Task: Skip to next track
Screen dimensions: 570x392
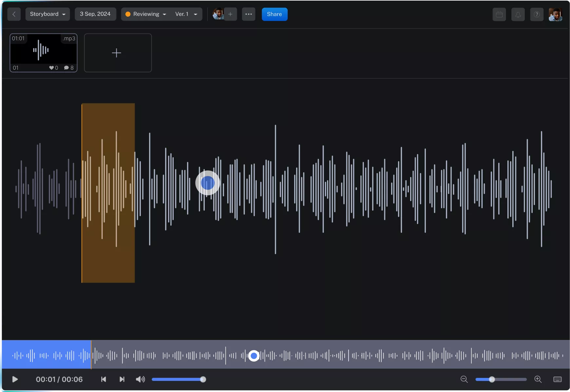Action: [x=122, y=379]
